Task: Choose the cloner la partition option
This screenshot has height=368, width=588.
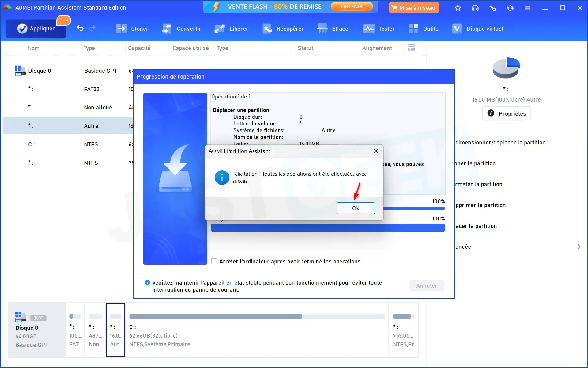Action: (475, 163)
